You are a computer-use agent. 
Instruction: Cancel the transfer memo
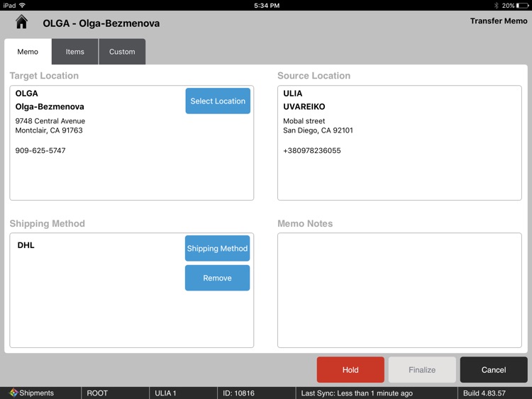point(494,369)
